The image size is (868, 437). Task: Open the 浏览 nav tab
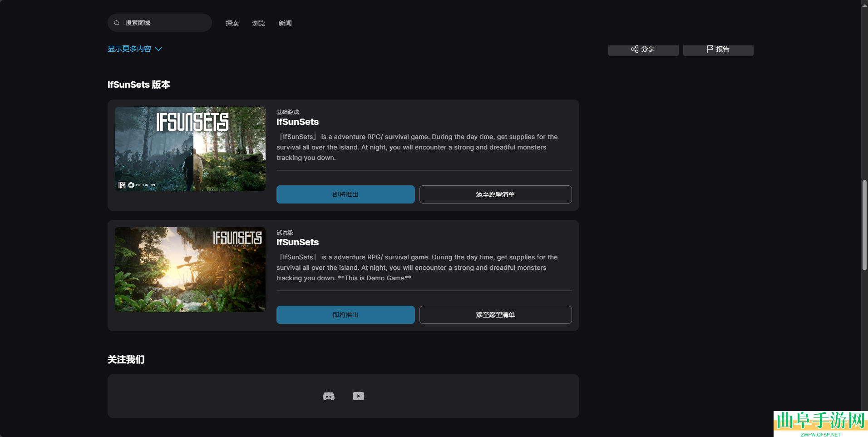tap(258, 23)
